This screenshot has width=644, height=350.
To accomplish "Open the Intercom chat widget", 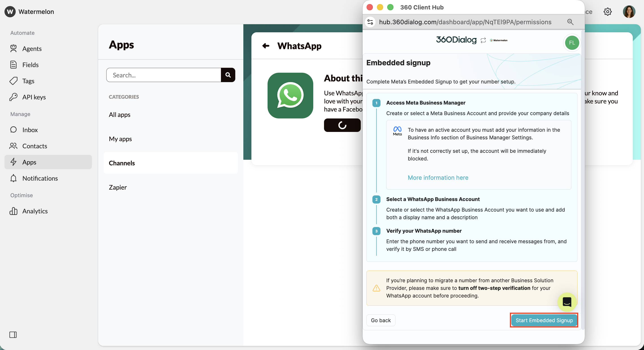I will click(x=567, y=302).
